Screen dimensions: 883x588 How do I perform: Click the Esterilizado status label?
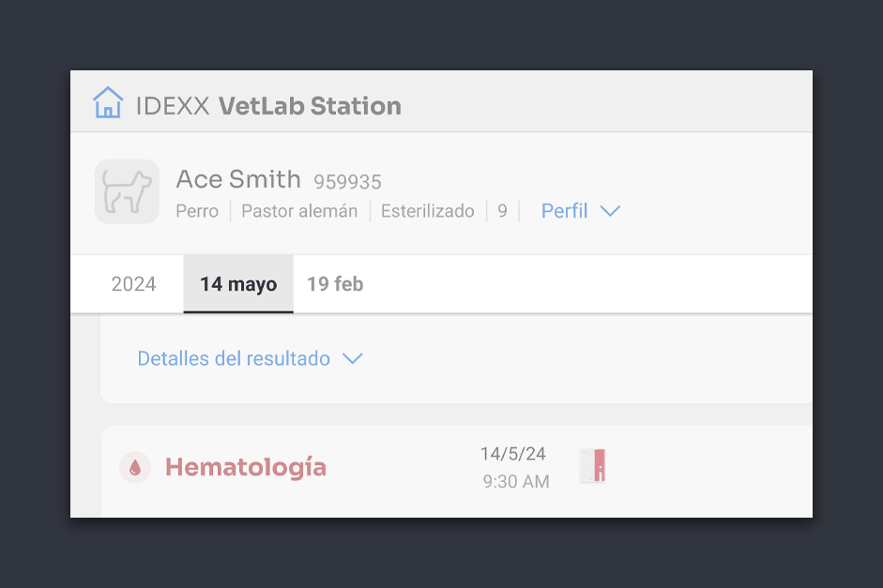(427, 211)
